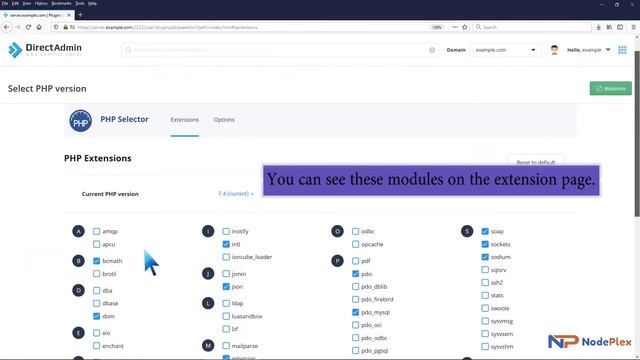Image resolution: width=640 pixels, height=360 pixels.
Task: Disable the bcmath extension checkbox
Action: (x=96, y=261)
